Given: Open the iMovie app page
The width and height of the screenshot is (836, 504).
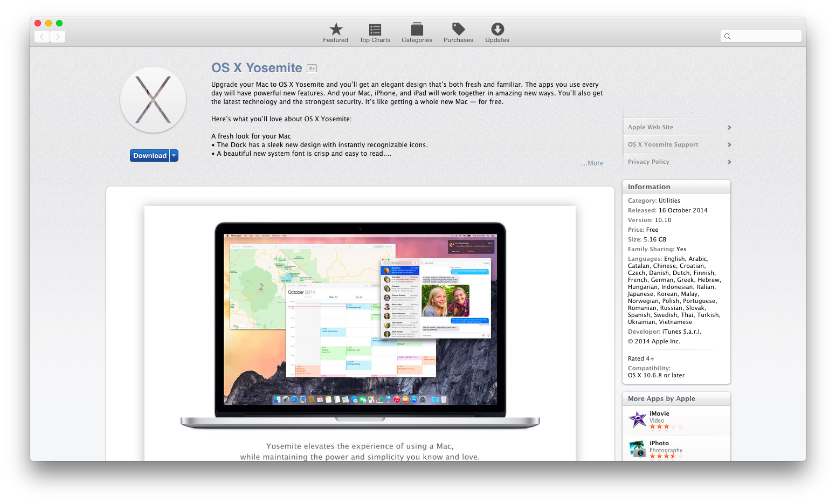Looking at the screenshot, I should coord(659,413).
